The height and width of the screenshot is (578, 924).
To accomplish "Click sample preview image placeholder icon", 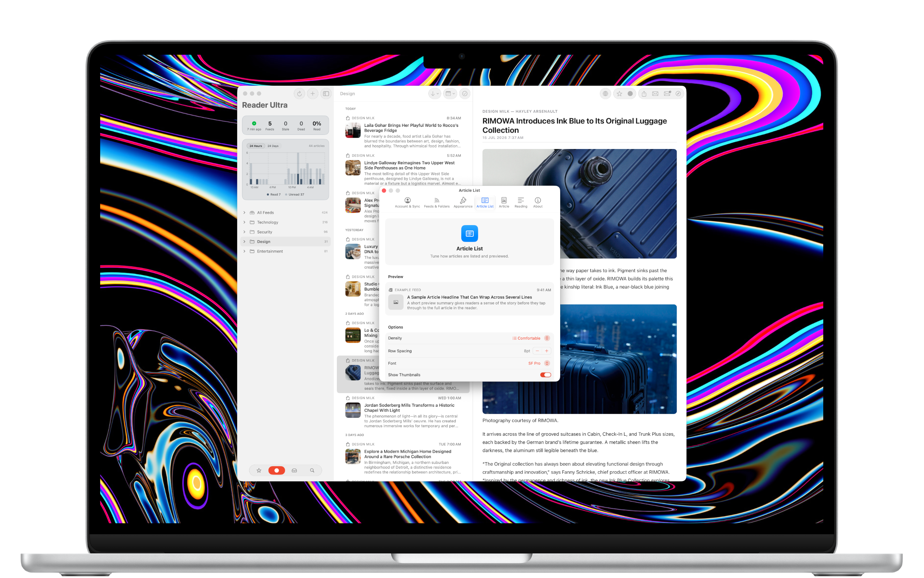I will (396, 302).
